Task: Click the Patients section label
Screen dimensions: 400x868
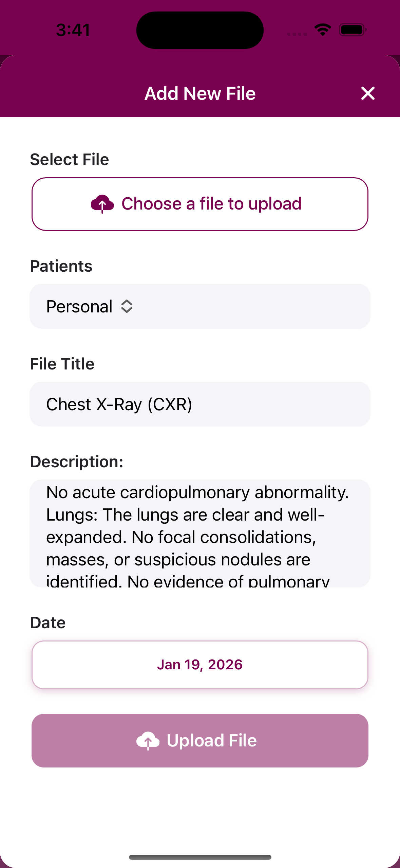Action: [x=61, y=266]
